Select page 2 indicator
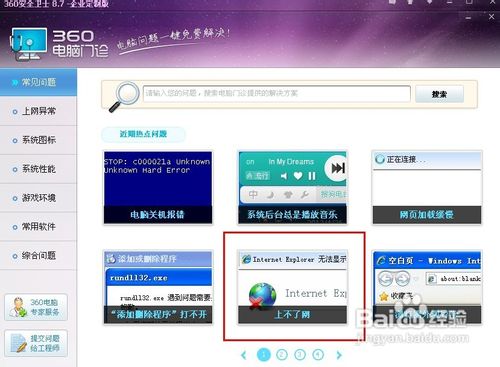Screen dimensions: 500x367 282,355
